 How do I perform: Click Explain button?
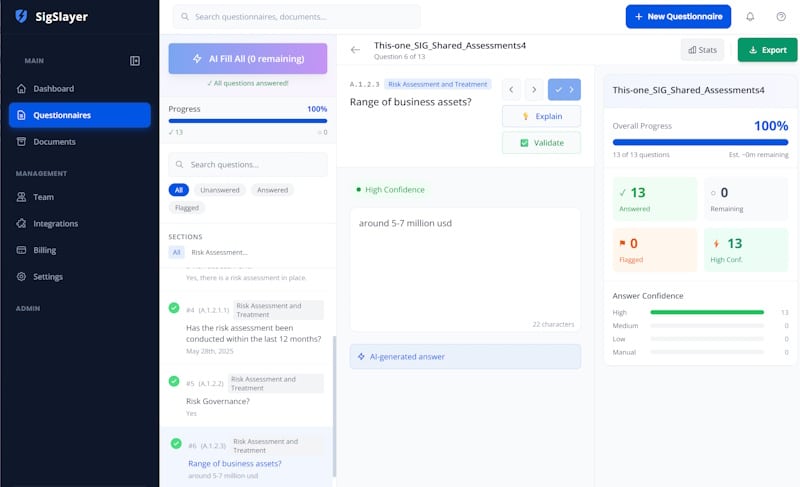(541, 116)
